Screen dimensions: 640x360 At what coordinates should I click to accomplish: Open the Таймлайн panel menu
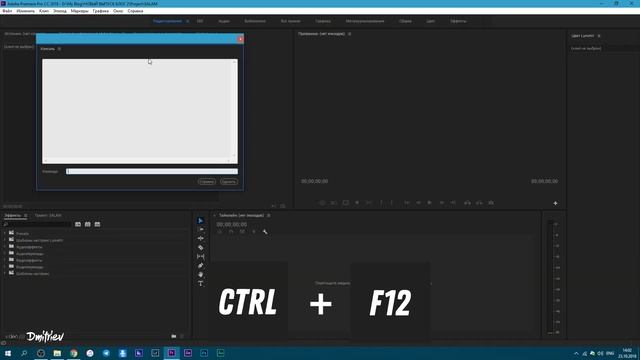(x=269, y=216)
